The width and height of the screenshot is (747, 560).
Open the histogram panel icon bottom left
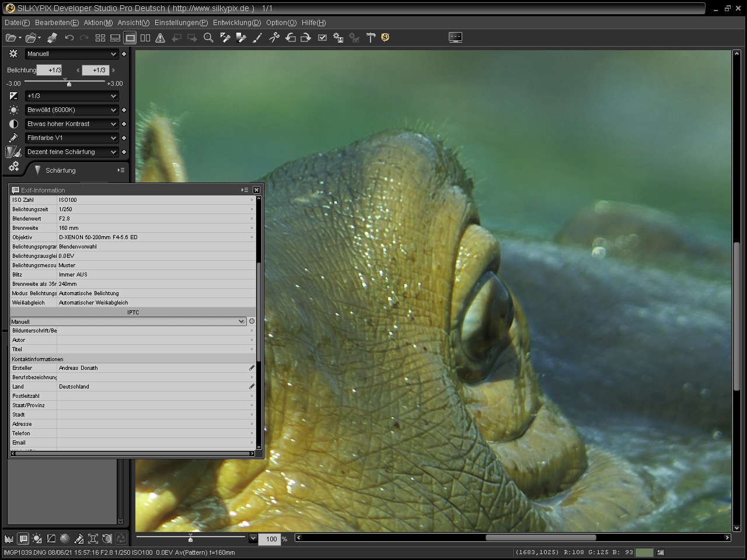[9, 538]
